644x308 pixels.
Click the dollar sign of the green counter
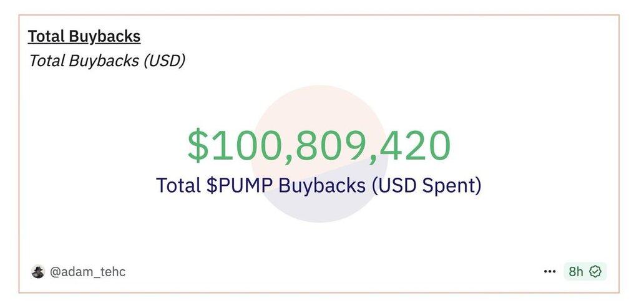[x=198, y=145]
